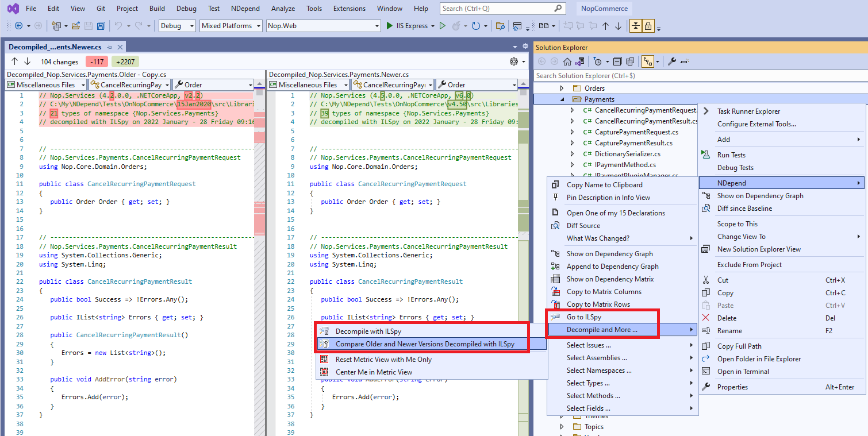
Task: Open the Extensions menu
Action: (349, 9)
